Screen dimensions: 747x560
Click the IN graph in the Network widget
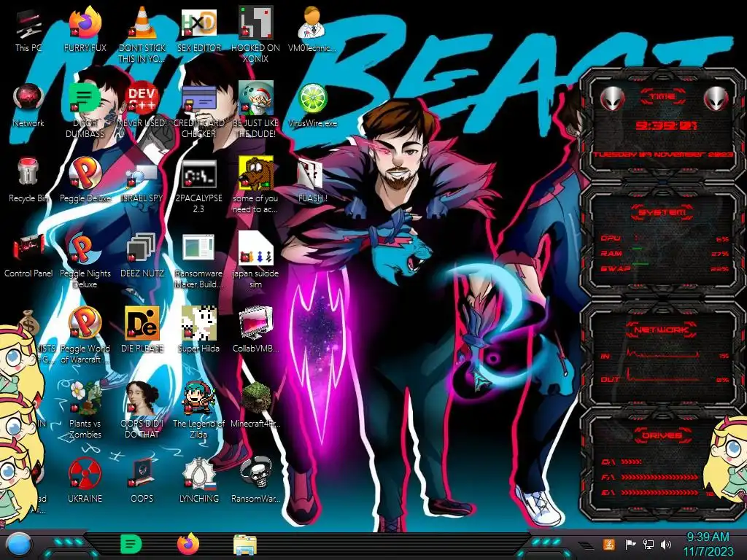pyautogui.click(x=662, y=354)
